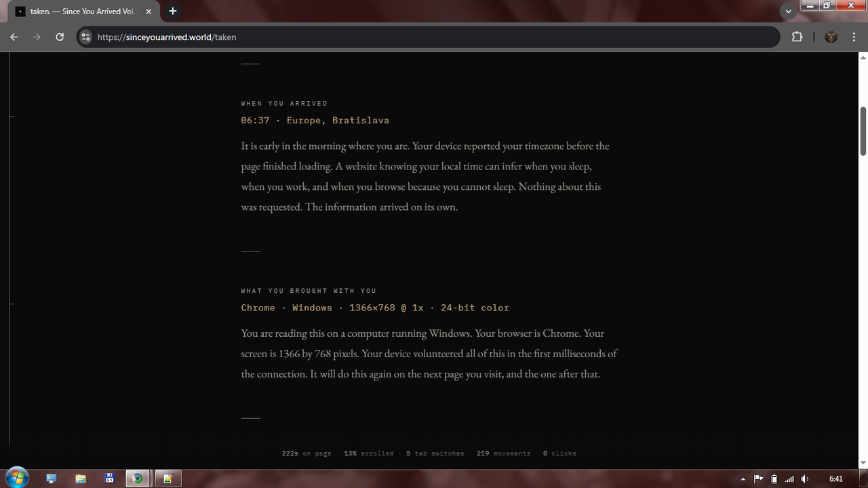This screenshot has width=868, height=488.
Task: Open the notepad pencil app in taskbar
Action: tap(167, 479)
